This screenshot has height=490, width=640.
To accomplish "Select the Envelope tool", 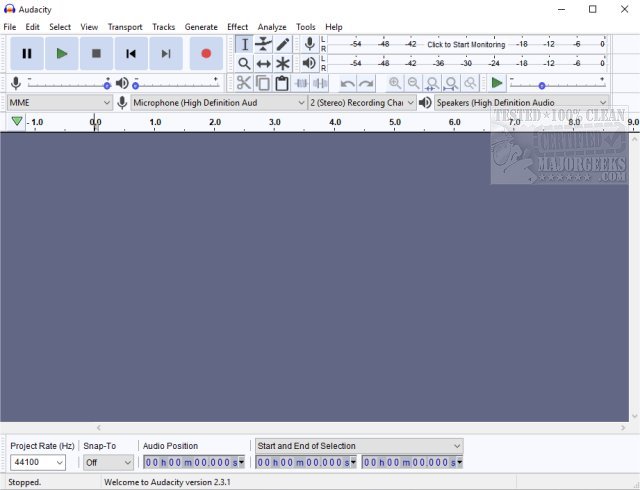I will click(263, 44).
